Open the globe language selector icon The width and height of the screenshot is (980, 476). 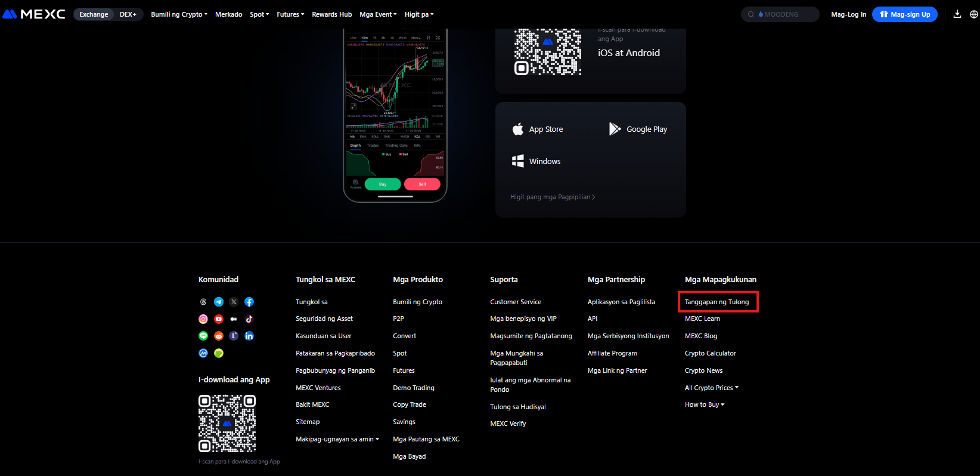pos(974,14)
